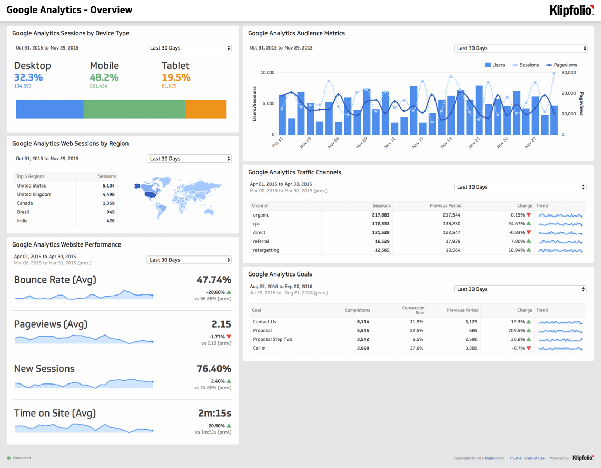Sort Traffic Channels by Sessions column header
This screenshot has width=601, height=468.
click(381, 206)
